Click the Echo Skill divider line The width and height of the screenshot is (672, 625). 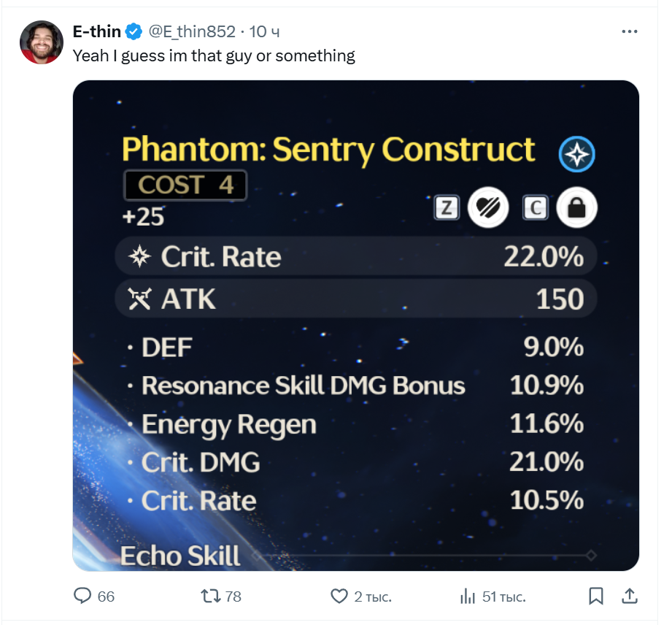pos(424,556)
